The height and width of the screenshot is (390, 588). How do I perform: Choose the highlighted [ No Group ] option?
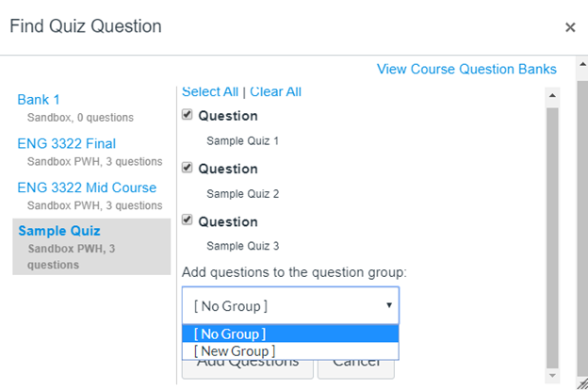click(290, 333)
